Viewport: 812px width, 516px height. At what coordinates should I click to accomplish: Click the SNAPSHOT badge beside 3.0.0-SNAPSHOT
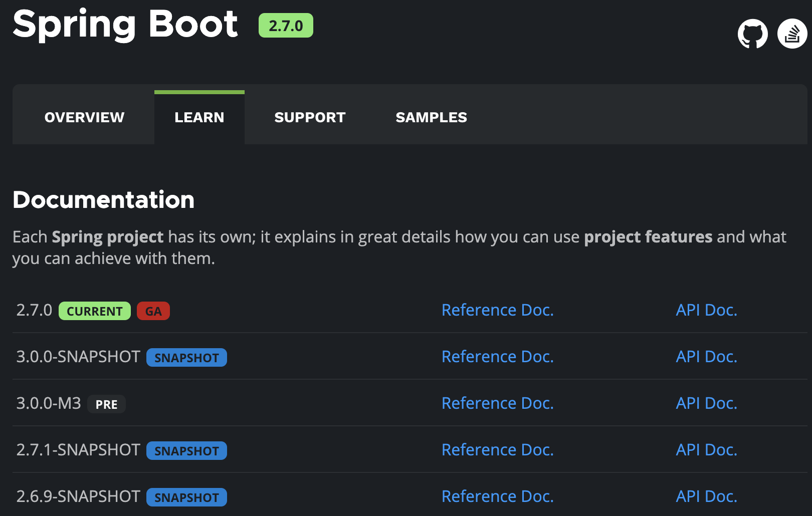(186, 358)
